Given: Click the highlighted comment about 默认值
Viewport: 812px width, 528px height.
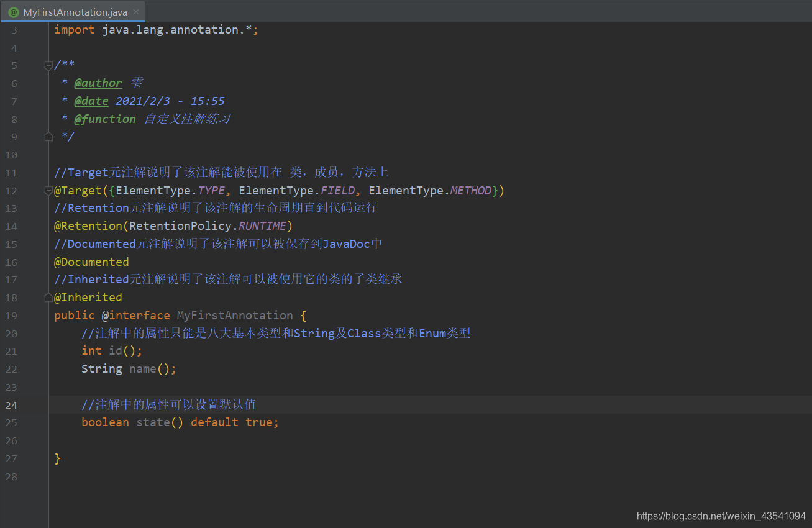Looking at the screenshot, I should pos(169,405).
